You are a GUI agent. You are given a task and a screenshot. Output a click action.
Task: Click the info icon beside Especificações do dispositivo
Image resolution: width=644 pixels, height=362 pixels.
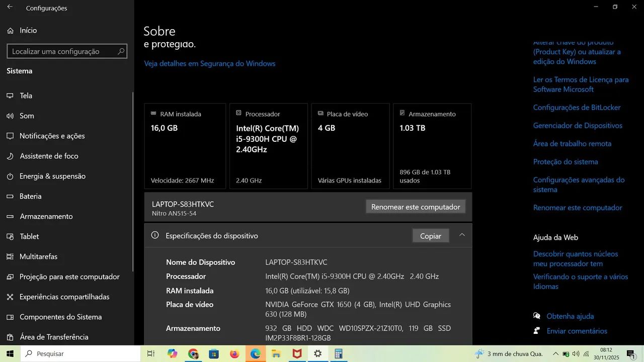coord(155,235)
